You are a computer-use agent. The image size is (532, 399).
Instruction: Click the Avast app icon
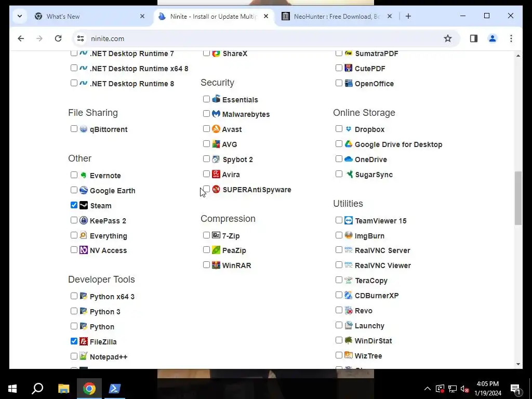point(216,129)
